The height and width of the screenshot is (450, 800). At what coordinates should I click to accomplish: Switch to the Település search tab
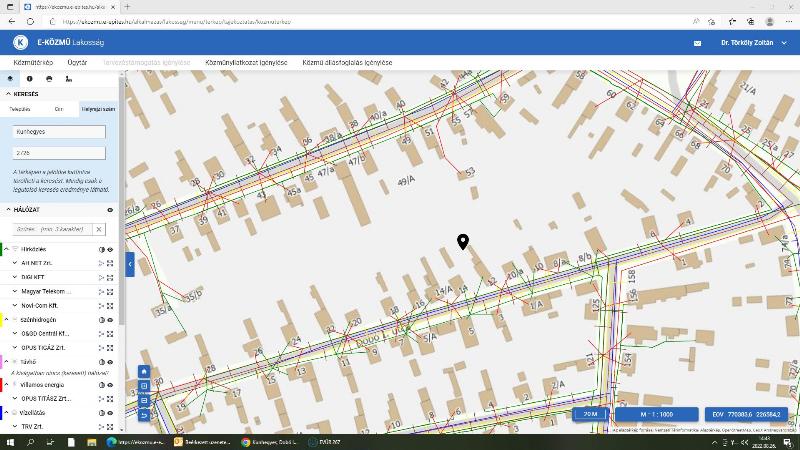pyautogui.click(x=20, y=109)
